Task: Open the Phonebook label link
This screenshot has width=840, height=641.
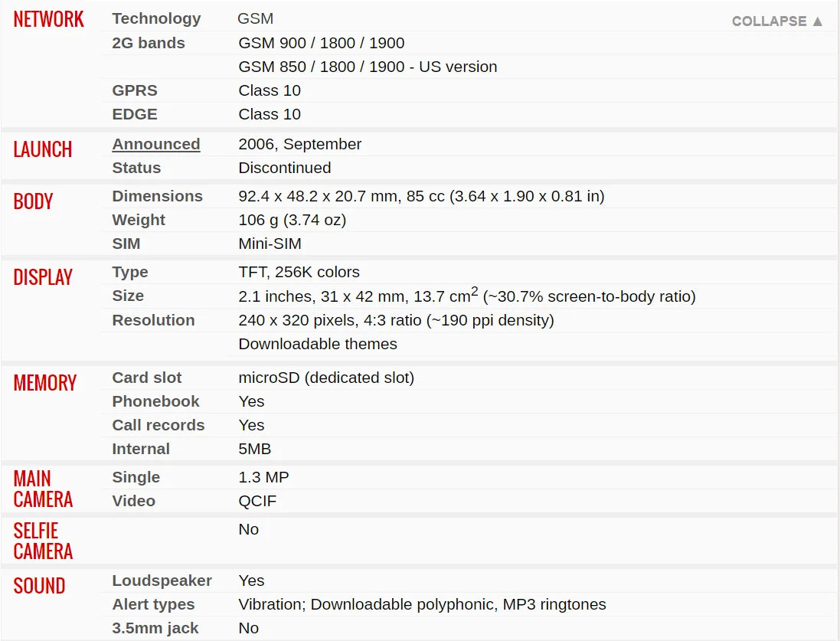Action: pyautogui.click(x=155, y=401)
